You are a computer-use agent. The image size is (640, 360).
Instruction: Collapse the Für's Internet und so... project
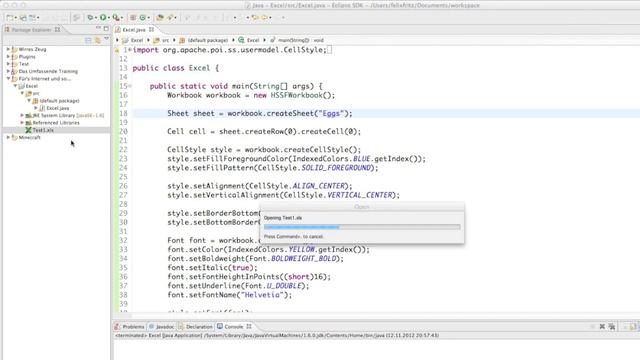tap(8, 78)
